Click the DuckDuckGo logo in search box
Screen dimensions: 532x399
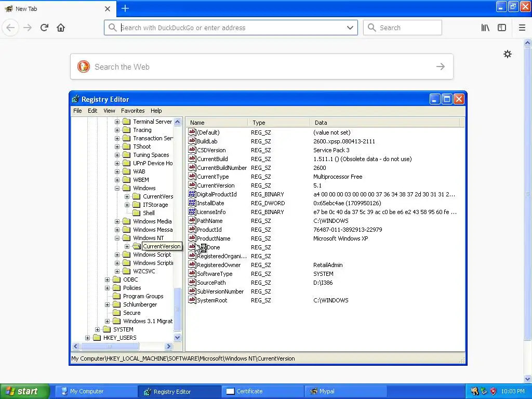(84, 66)
